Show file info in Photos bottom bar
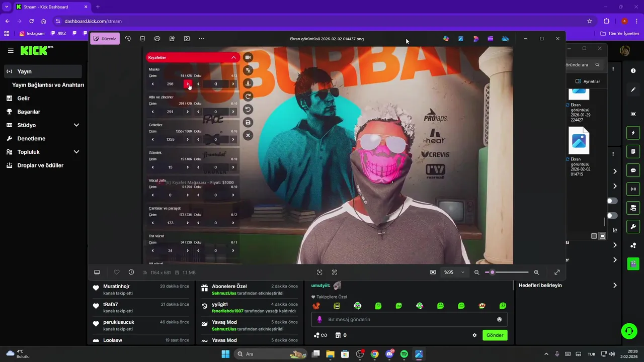This screenshot has height=362, width=644. (x=131, y=272)
